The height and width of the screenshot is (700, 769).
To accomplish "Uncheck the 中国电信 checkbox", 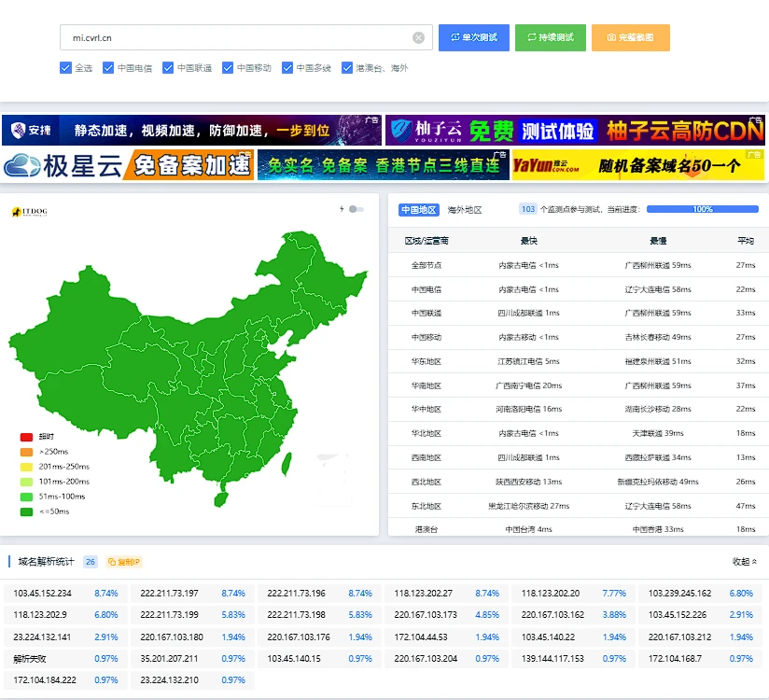I will click(x=108, y=68).
